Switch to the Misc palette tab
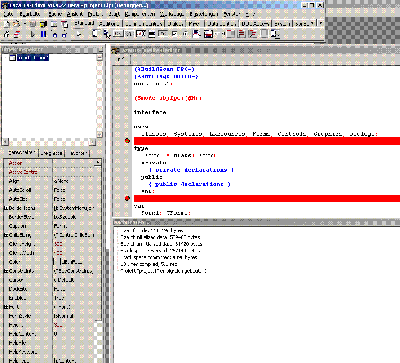Viewport: 400px width, 363px height. pos(194,24)
